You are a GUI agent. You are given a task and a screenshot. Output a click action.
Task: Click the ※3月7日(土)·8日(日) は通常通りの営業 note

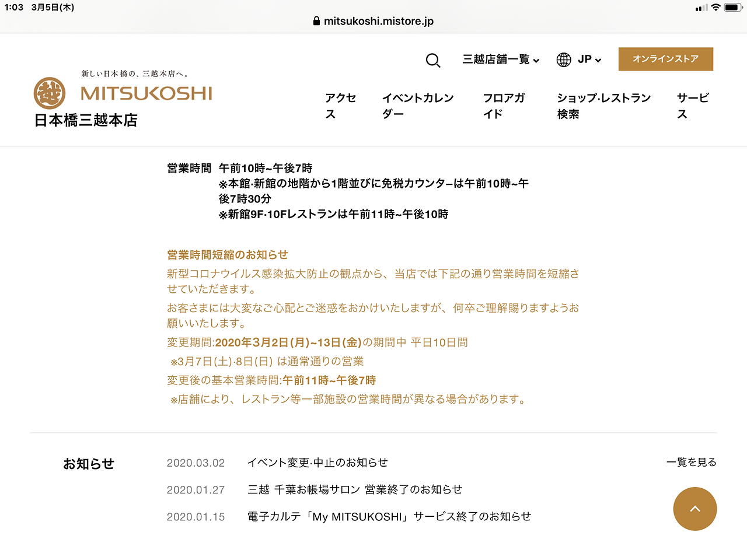click(267, 361)
